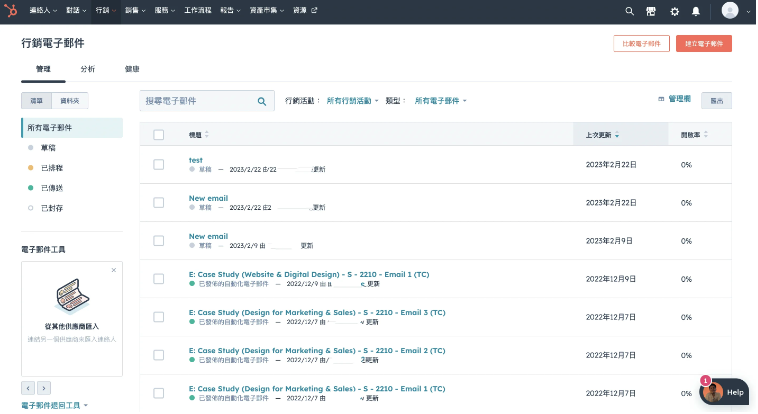Open the notifications bell
The image size is (758, 414).
pos(696,11)
